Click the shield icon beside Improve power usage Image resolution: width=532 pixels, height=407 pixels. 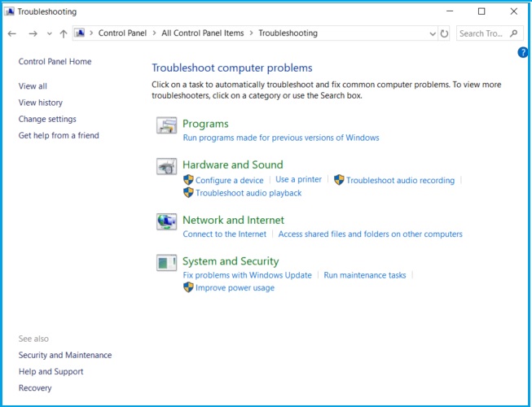pyautogui.click(x=188, y=287)
